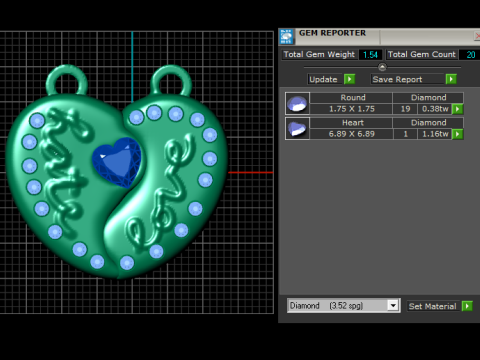The height and width of the screenshot is (360, 480).
Task: Click the green arrow next to Save Report
Action: [x=451, y=79]
